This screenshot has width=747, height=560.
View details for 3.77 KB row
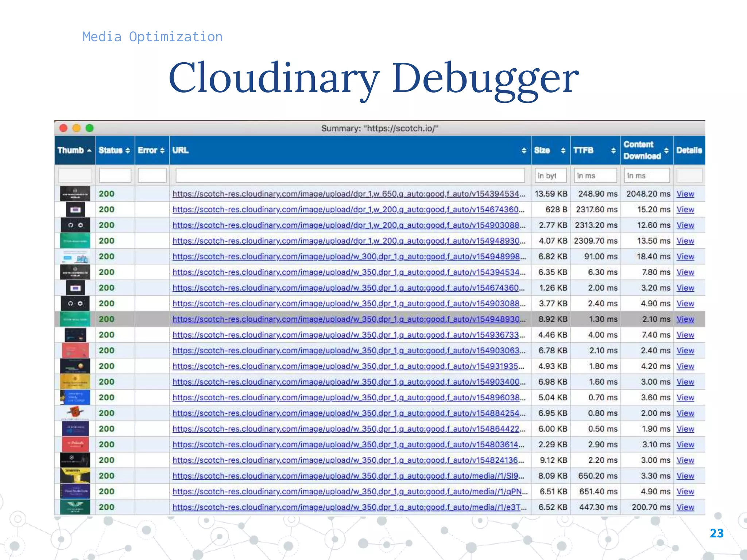point(685,304)
